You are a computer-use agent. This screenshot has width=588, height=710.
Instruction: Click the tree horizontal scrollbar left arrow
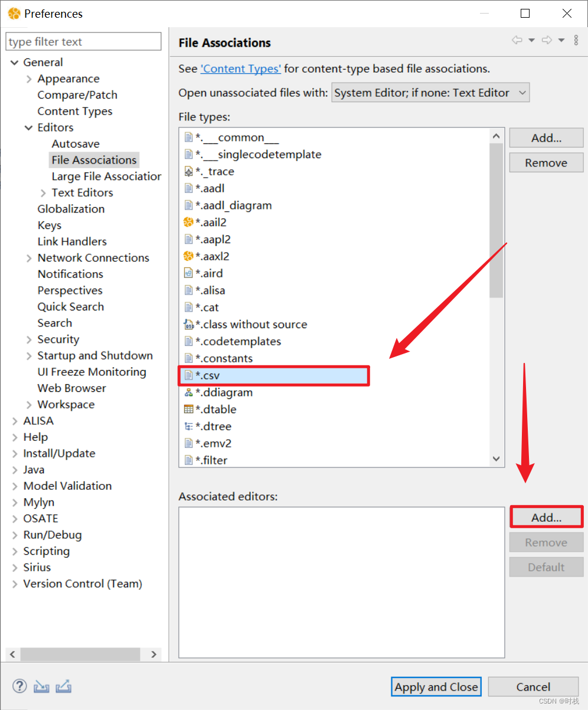pos(12,654)
